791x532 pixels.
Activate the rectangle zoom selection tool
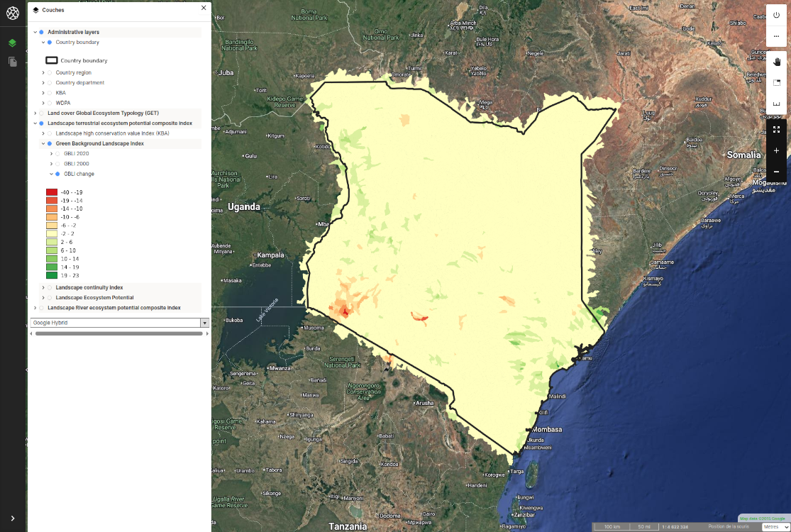(777, 82)
